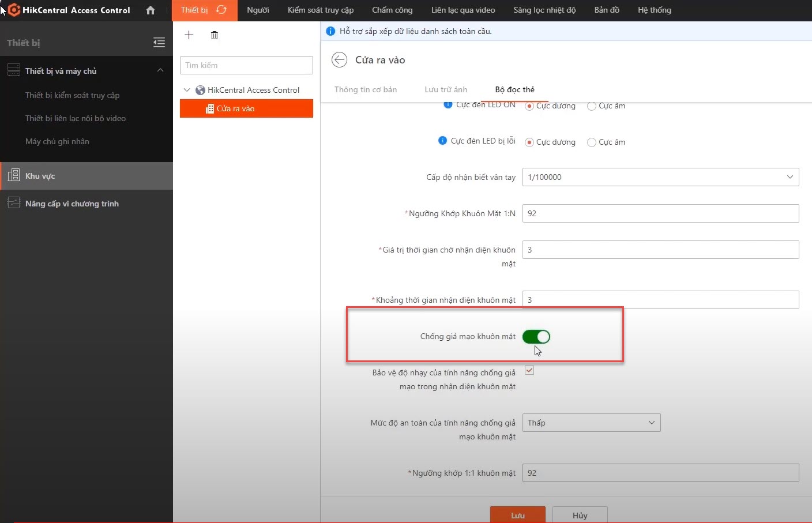Click the trash delete icon
Screen dimensions: 812x523
215,35
